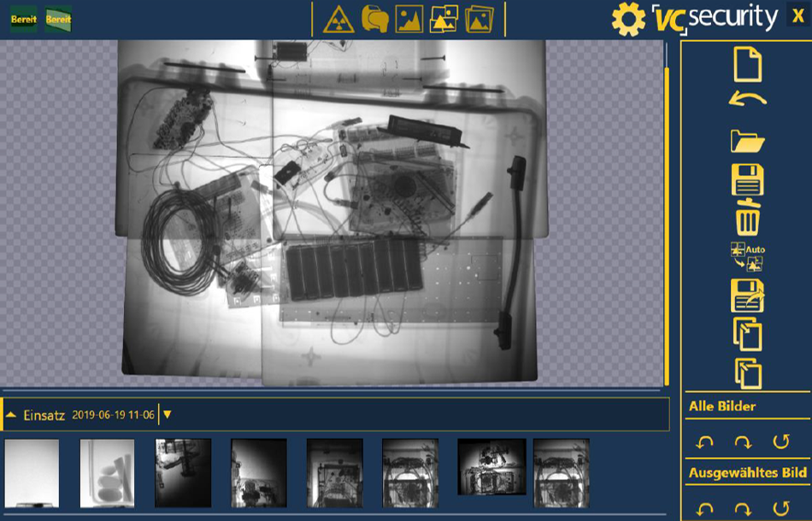The width and height of the screenshot is (812, 521).
Task: Select the stacked image frames icon
Action: 479,19
